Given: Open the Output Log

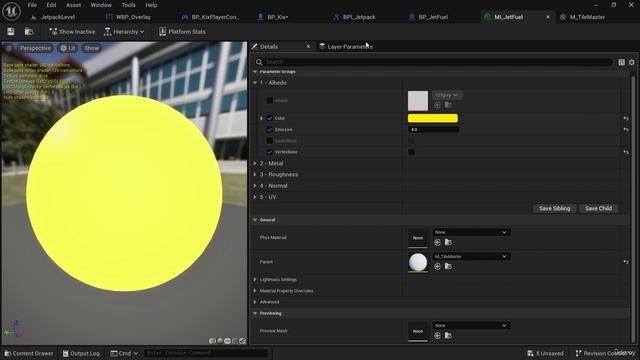Looking at the screenshot, I should coord(81,353).
